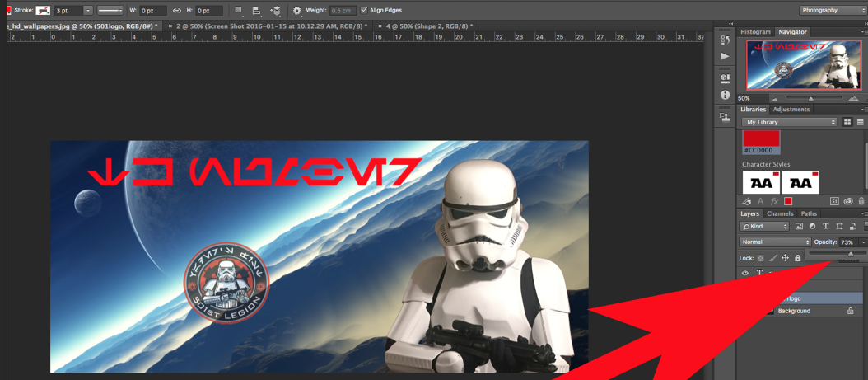Viewport: 868px width, 380px height.
Task: Click the link width and height icon
Action: (176, 11)
